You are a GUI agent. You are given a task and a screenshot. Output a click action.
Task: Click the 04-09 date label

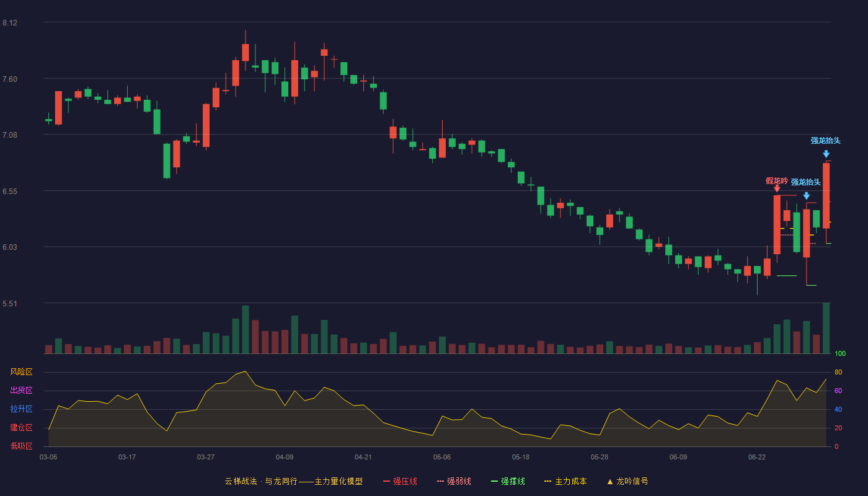(x=285, y=457)
